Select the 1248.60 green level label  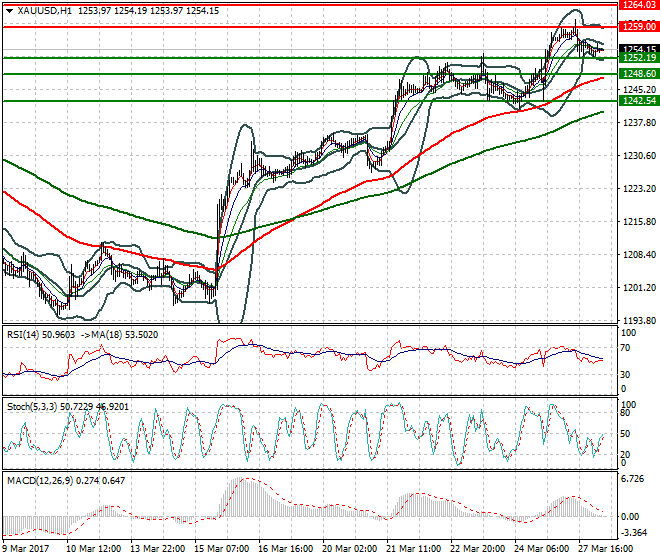(x=639, y=74)
